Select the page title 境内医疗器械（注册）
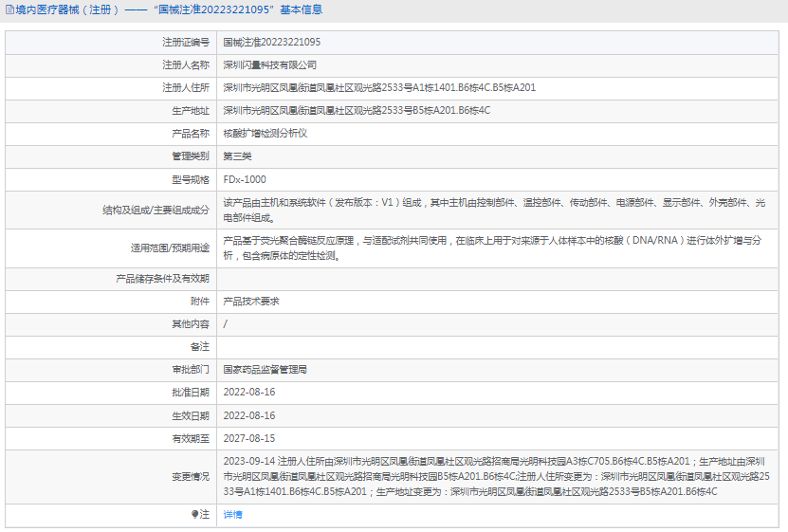This screenshot has height=532, width=788. click(x=68, y=9)
